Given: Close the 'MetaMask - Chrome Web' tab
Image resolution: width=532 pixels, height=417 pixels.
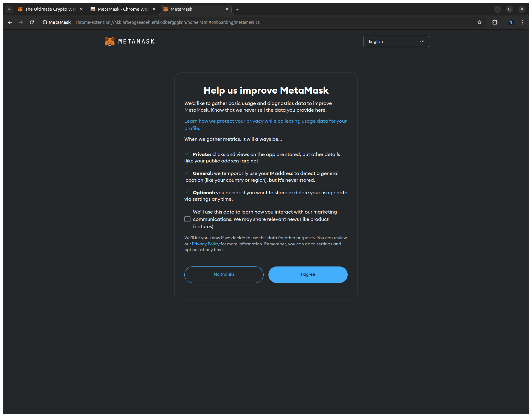Looking at the screenshot, I should (x=154, y=9).
